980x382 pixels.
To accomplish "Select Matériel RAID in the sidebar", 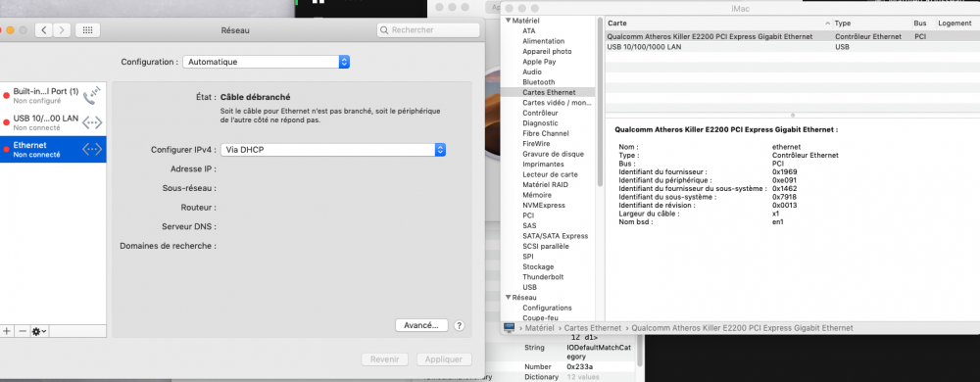I will point(545,185).
